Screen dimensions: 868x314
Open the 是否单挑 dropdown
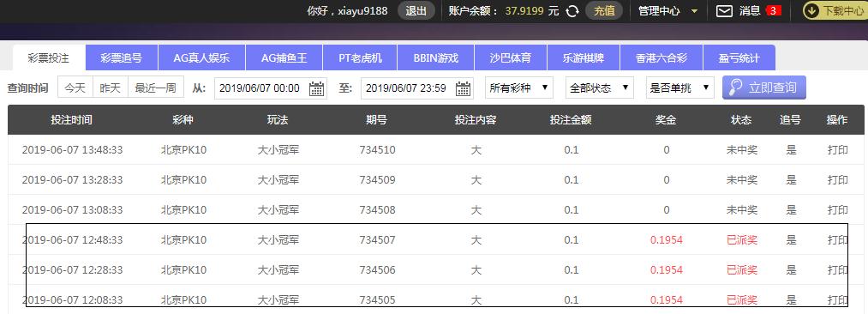pos(679,88)
